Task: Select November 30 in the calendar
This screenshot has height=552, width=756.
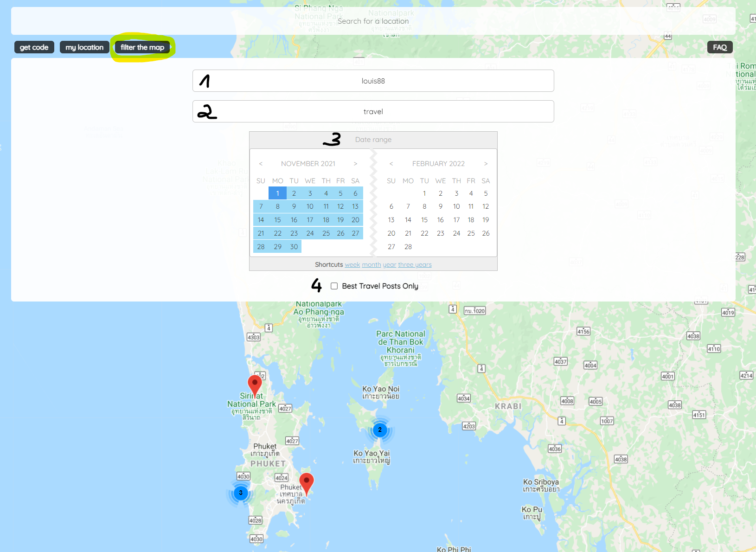Action: pyautogui.click(x=294, y=247)
